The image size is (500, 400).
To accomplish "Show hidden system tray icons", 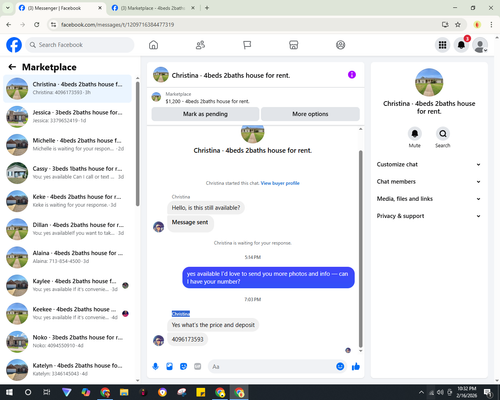I will pyautogui.click(x=421, y=392).
